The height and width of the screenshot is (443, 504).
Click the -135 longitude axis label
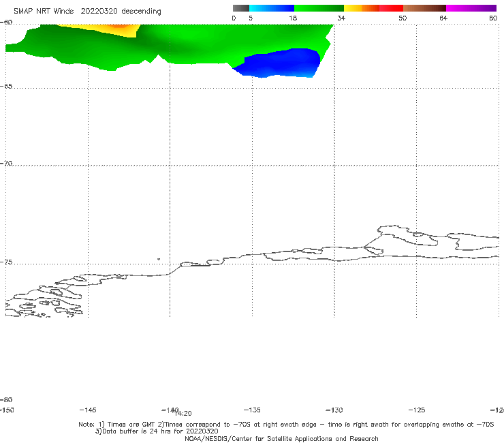[x=252, y=410]
